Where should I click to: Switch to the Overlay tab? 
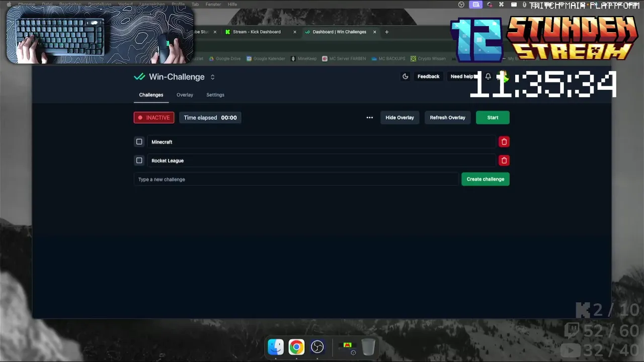point(185,95)
